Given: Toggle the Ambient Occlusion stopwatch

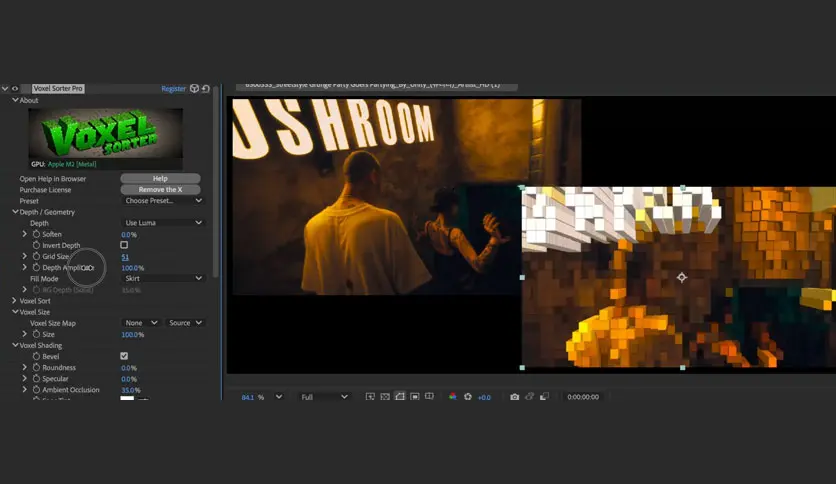Looking at the screenshot, I should pyautogui.click(x=36, y=390).
